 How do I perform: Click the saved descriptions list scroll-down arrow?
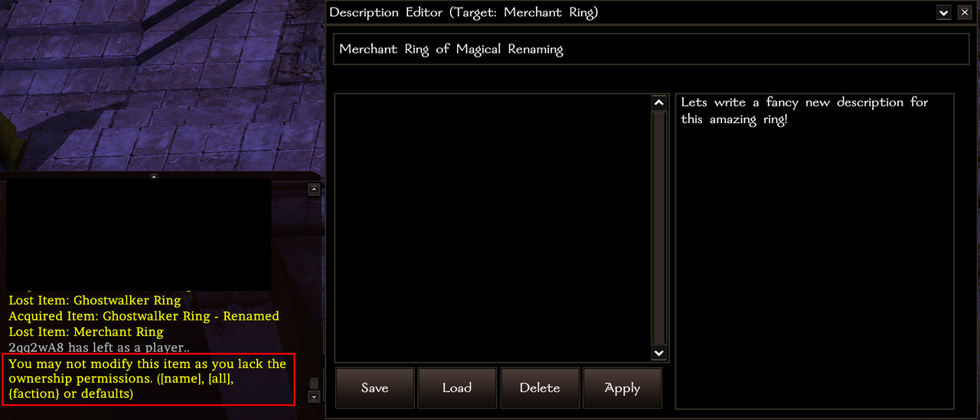[x=658, y=353]
